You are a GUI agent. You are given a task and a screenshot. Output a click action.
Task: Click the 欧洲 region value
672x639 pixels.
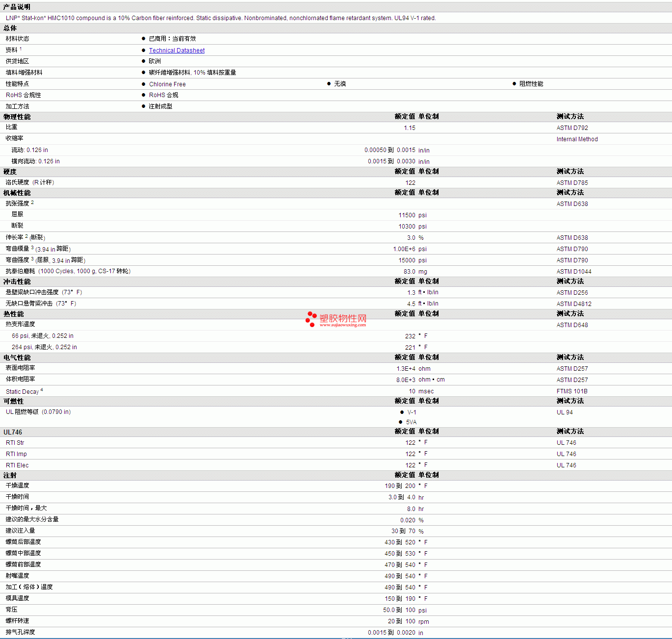tap(155, 61)
